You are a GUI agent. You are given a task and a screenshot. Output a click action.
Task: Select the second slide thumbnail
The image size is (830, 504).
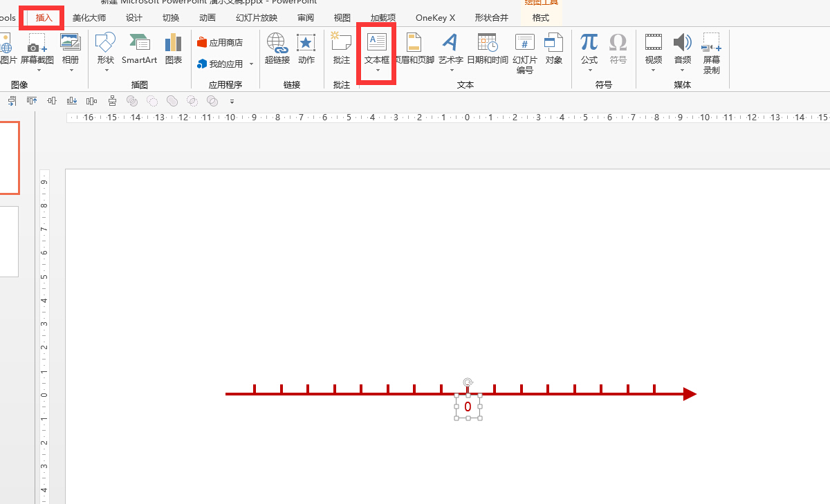point(9,241)
